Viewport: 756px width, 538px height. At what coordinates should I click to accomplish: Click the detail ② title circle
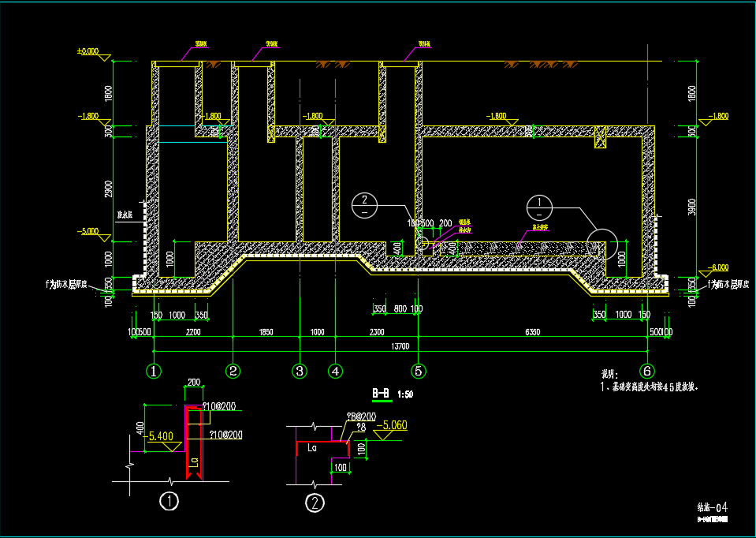coord(315,503)
